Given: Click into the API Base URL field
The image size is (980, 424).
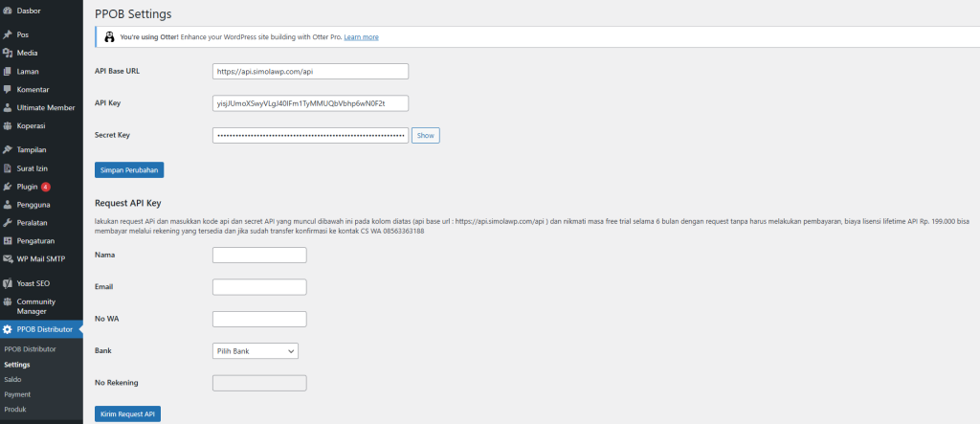Looking at the screenshot, I should [310, 71].
